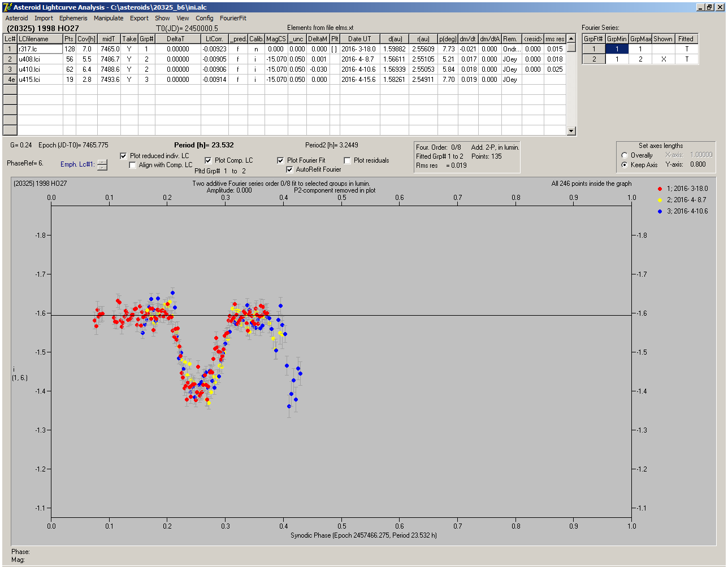Select the u415.lci filename cell
The width and height of the screenshot is (728, 567).
[40, 80]
